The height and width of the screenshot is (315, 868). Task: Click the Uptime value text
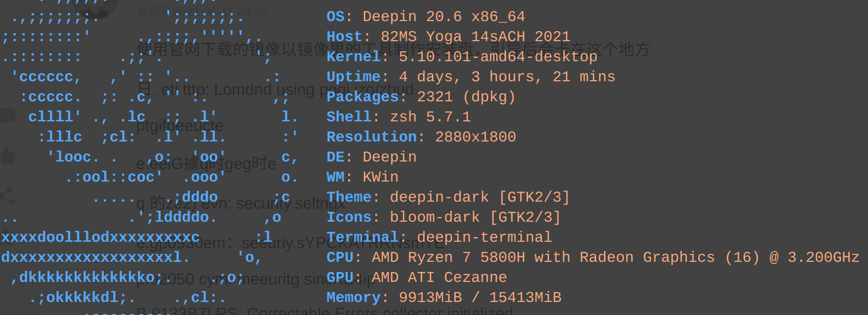pyautogui.click(x=507, y=77)
